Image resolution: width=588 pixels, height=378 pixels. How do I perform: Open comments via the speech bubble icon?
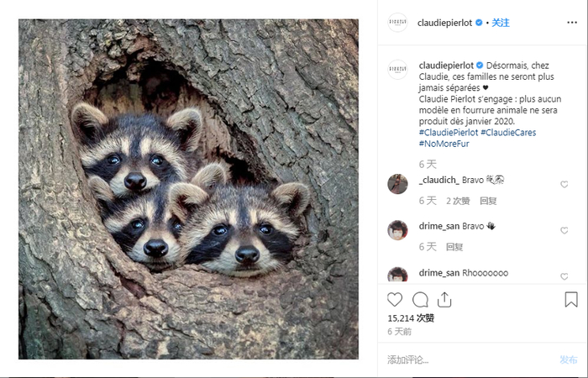(420, 300)
